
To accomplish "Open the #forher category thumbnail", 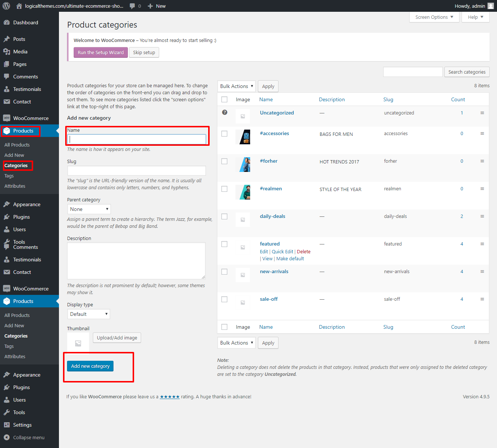I will click(243, 165).
